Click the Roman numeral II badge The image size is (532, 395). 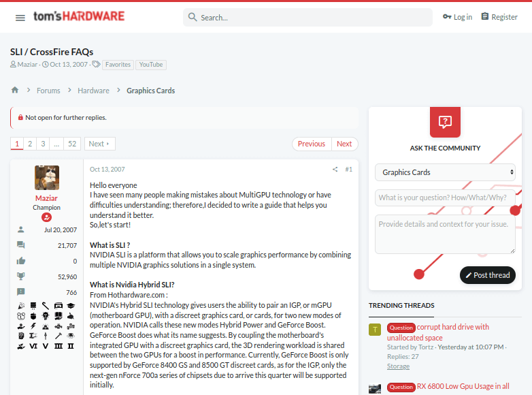click(71, 346)
